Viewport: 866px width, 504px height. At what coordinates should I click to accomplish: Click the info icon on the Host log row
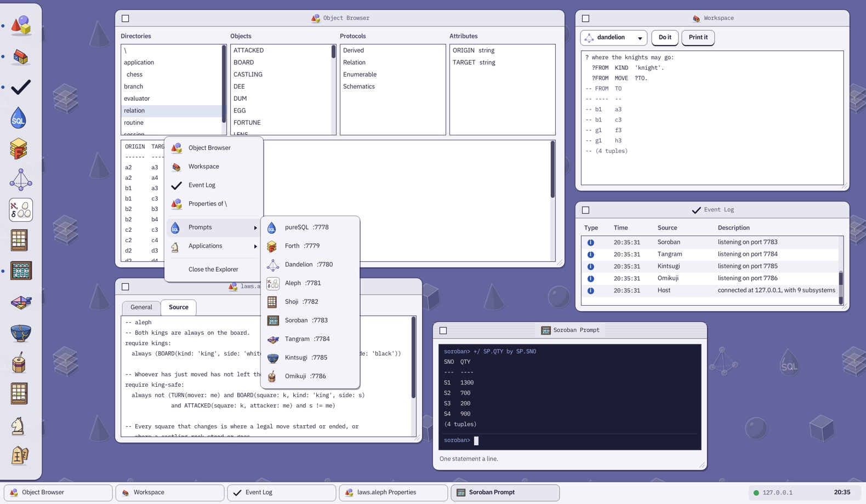pyautogui.click(x=590, y=290)
